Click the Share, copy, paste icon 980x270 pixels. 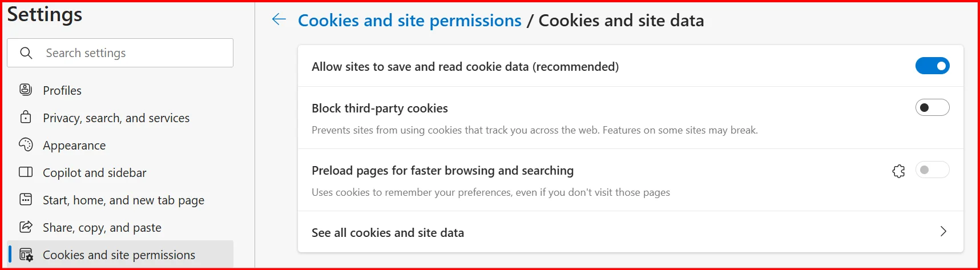coord(26,227)
